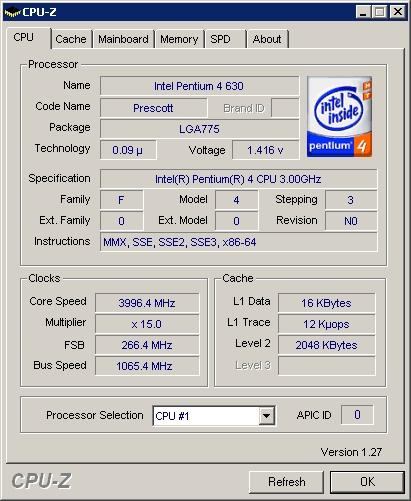
Task: Click the Instructions field listing MMX, SSE
Action: tap(238, 242)
